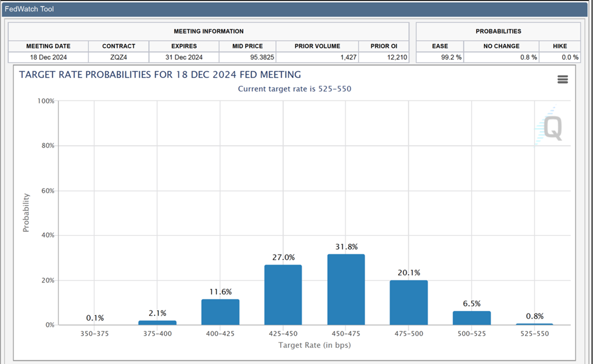Click the subtitle Current target rate is 525-550
This screenshot has height=364, width=595.
point(294,89)
